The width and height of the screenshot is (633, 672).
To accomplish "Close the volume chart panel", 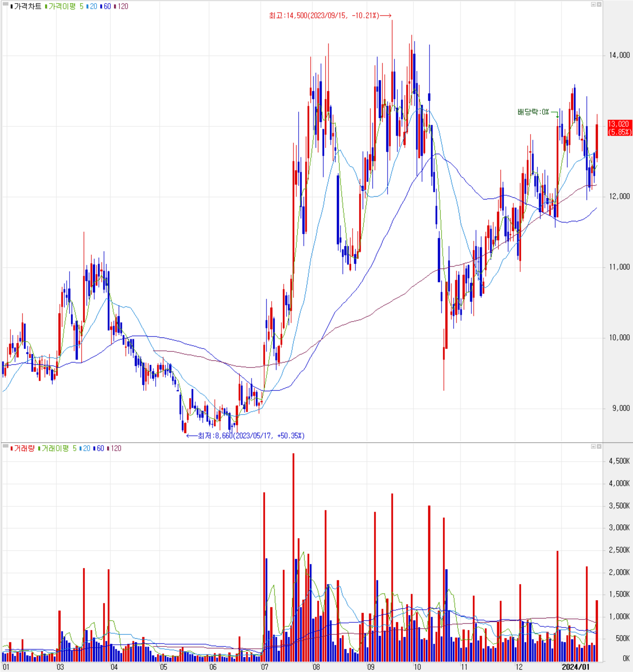I will (599, 446).
